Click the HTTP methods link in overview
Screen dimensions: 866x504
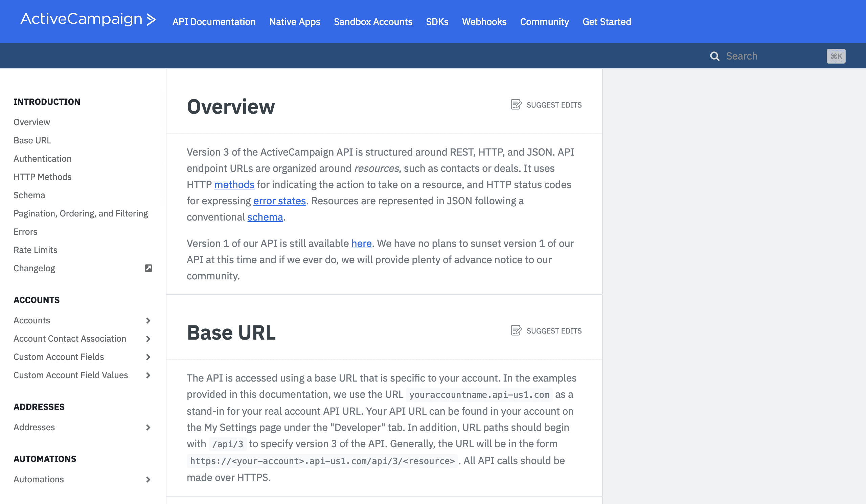coord(233,184)
